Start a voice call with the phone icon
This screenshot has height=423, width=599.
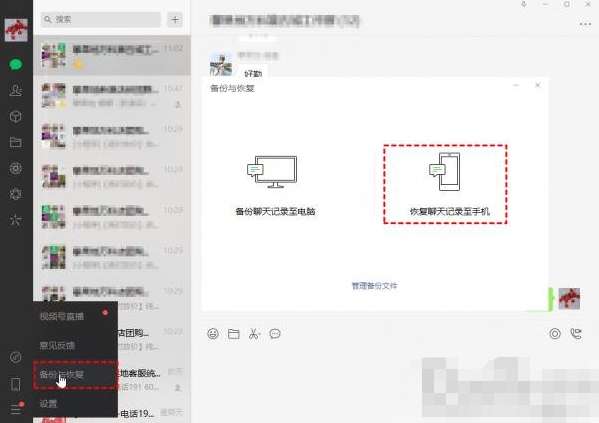(x=576, y=334)
